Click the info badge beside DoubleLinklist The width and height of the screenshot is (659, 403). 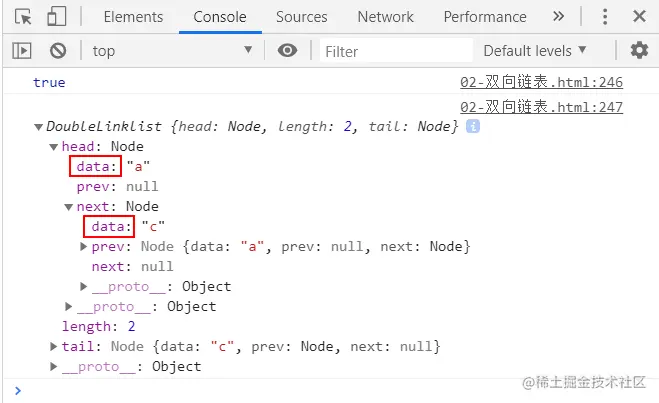(473, 126)
